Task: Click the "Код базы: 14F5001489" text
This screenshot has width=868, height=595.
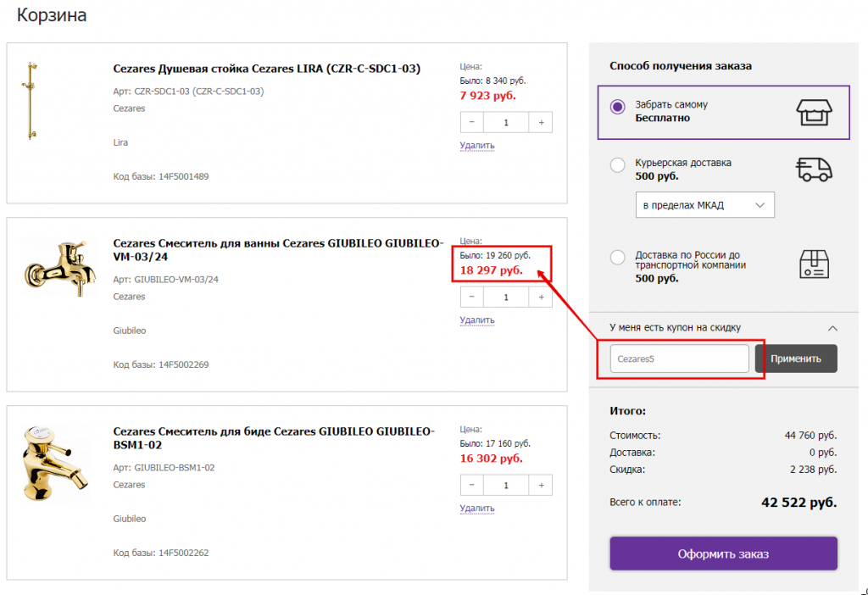Action: [161, 176]
